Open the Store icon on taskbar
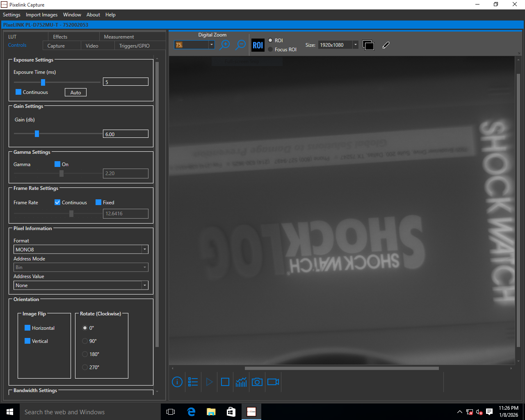The width and height of the screenshot is (525, 420). tap(231, 412)
